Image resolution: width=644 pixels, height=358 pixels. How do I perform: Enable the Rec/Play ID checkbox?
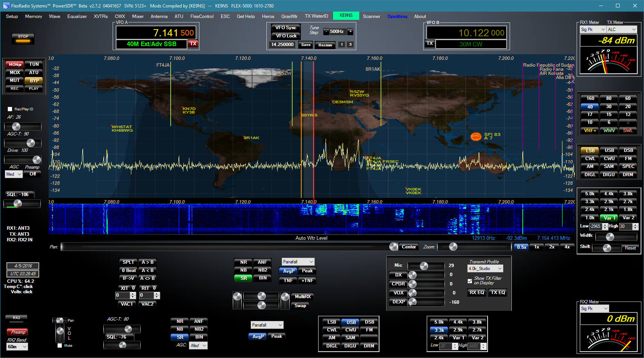(x=10, y=109)
